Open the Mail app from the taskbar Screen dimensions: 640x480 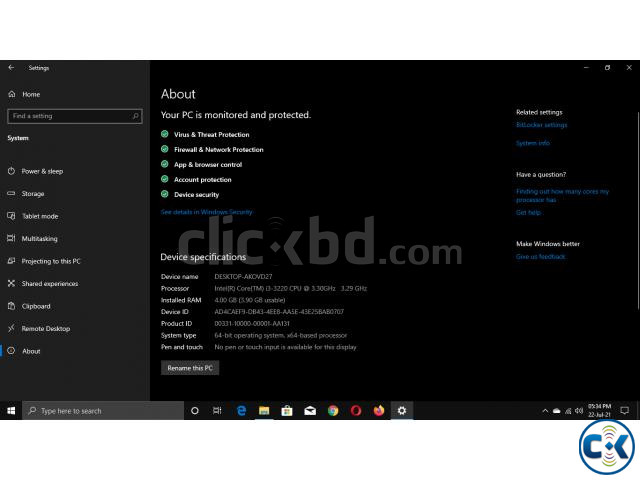pyautogui.click(x=310, y=411)
